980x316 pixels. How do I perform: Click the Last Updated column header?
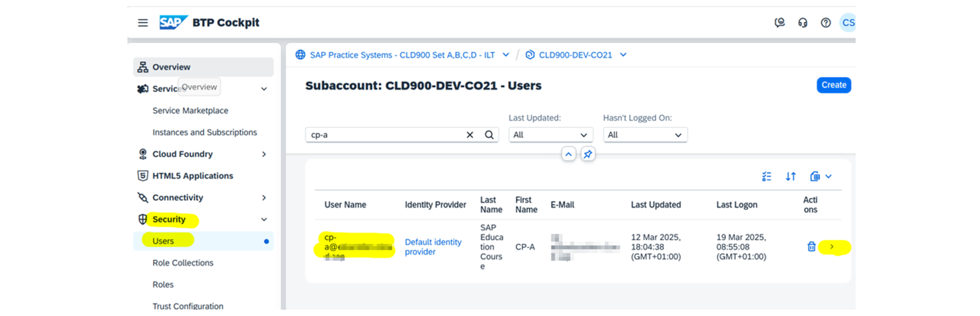pos(655,205)
